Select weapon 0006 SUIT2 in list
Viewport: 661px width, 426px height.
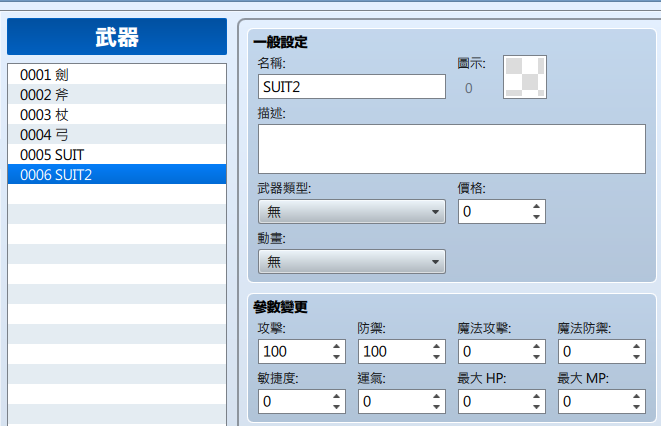[117, 174]
